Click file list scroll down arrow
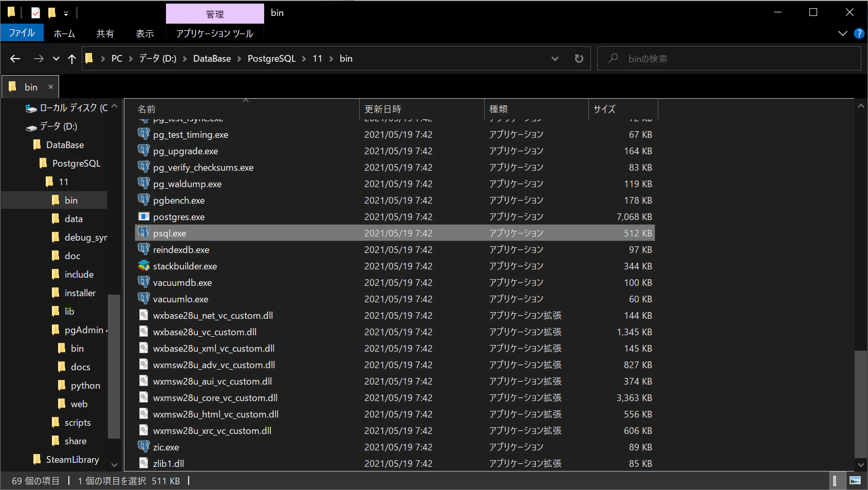 (x=861, y=465)
